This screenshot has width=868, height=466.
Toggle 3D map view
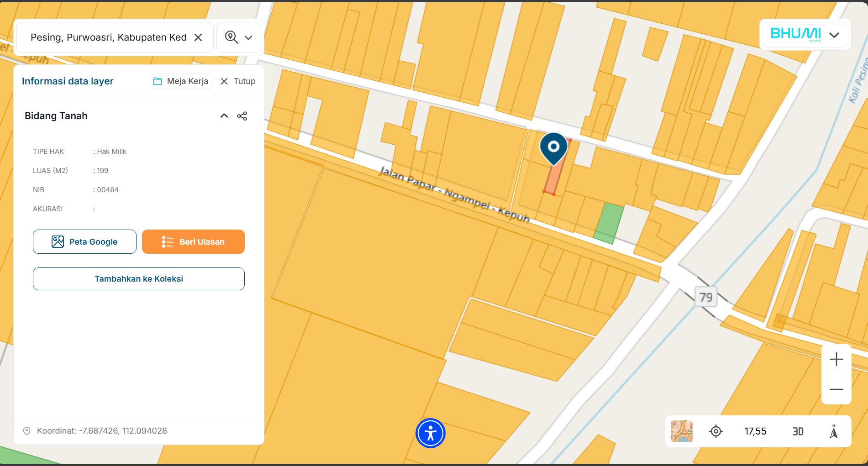click(798, 431)
